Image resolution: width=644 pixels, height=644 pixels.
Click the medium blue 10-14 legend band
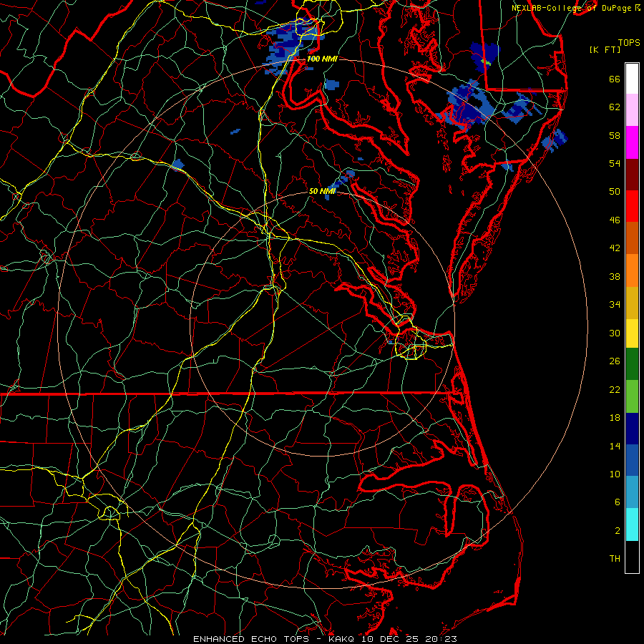pyautogui.click(x=632, y=460)
